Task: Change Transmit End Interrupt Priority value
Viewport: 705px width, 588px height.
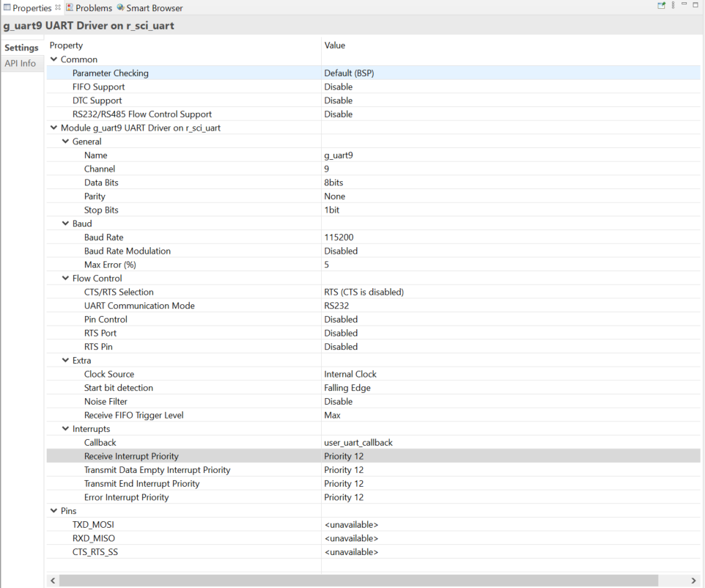Action: pos(344,484)
